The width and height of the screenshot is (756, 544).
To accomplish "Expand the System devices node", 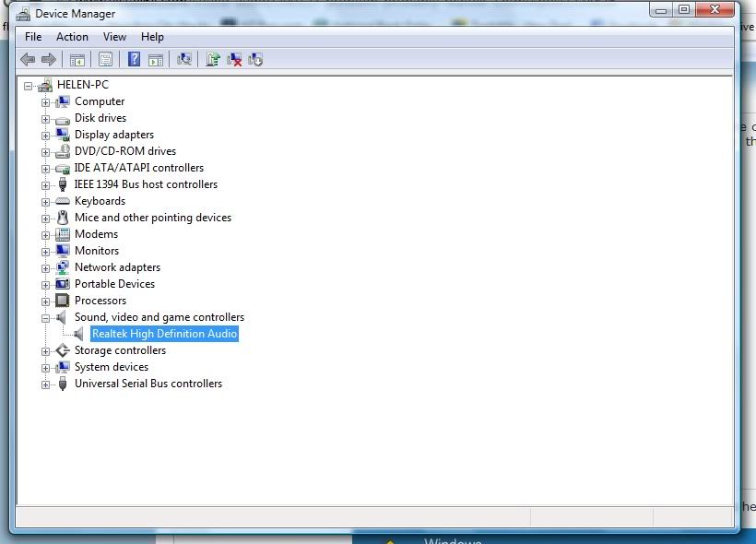I will pos(45,368).
